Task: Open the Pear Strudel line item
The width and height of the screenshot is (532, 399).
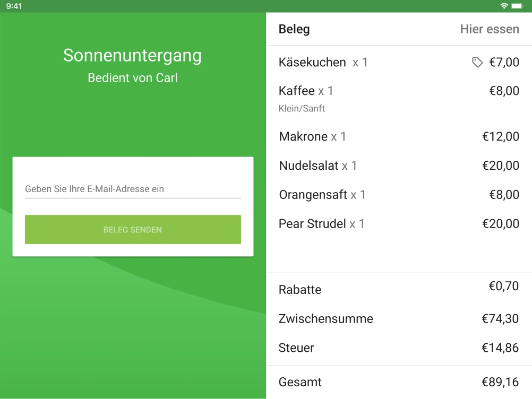Action: click(313, 223)
